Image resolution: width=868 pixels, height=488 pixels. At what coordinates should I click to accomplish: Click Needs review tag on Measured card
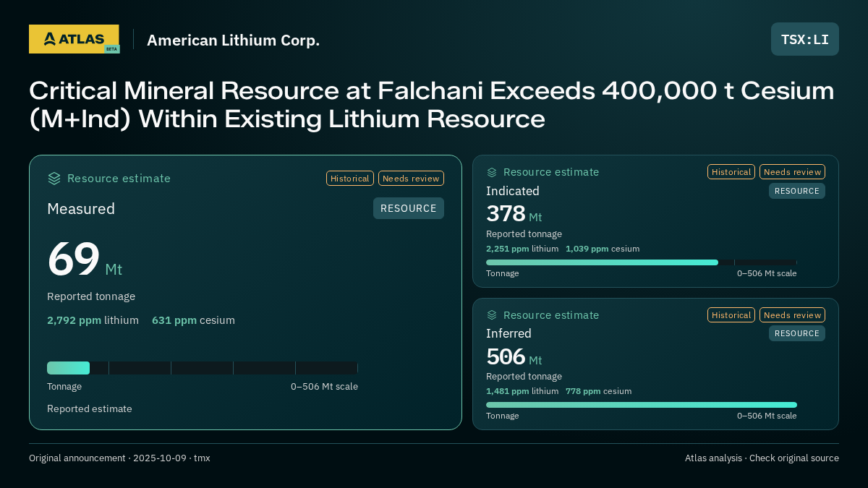point(411,179)
